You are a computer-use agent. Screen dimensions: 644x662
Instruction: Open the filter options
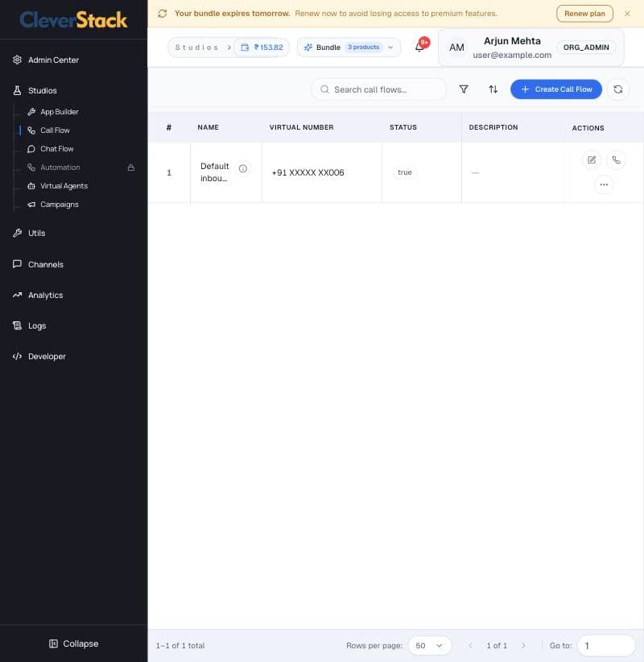(x=464, y=89)
